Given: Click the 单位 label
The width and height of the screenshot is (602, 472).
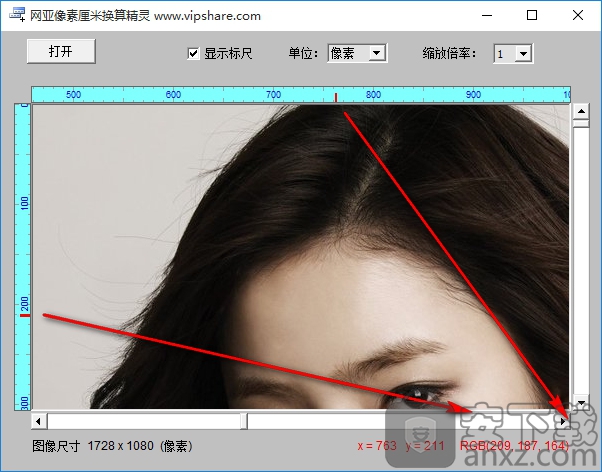Looking at the screenshot, I should (x=303, y=53).
